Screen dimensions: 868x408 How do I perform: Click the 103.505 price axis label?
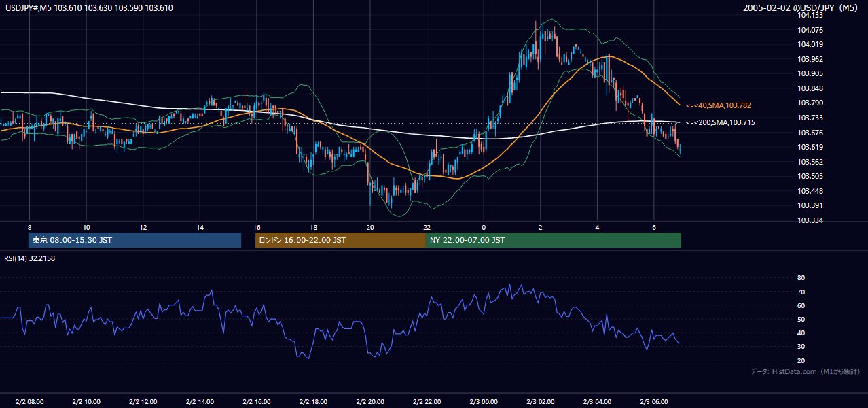pos(810,176)
